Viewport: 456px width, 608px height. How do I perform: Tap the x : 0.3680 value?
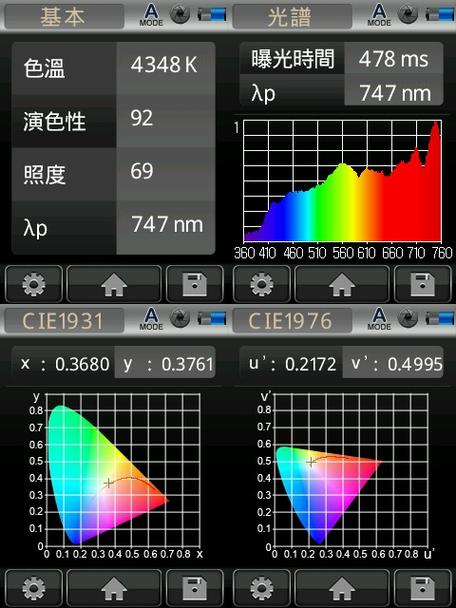[64, 364]
